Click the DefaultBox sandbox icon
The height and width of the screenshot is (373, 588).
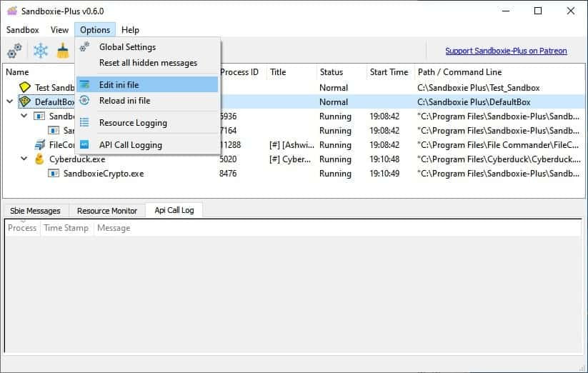25,101
